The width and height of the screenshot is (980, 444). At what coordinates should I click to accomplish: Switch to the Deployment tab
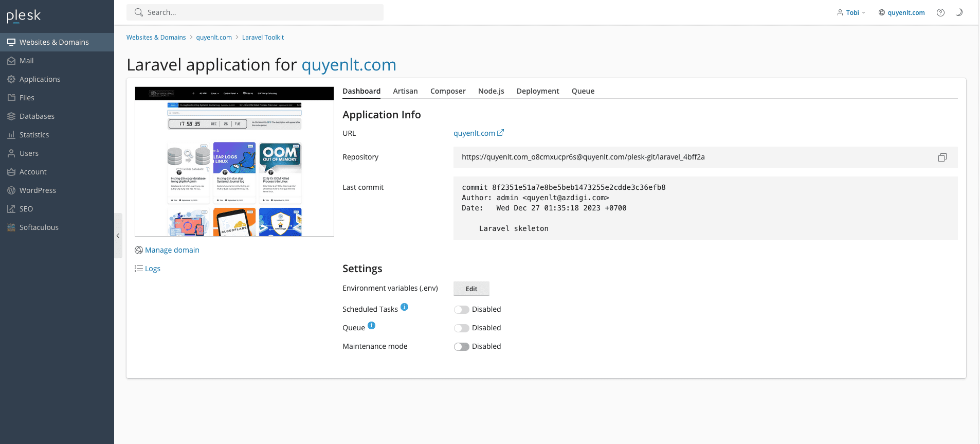click(x=537, y=91)
